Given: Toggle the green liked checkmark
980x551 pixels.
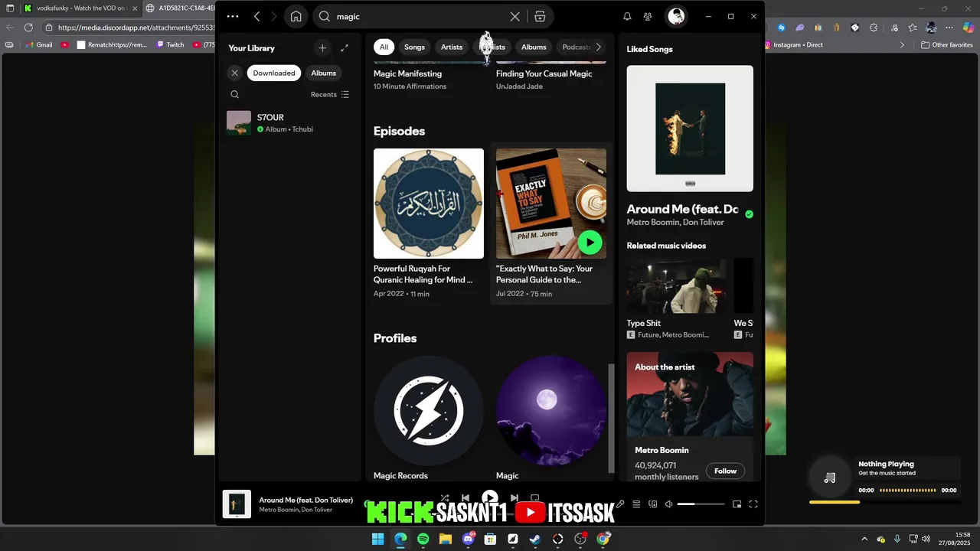Looking at the screenshot, I should tap(749, 215).
